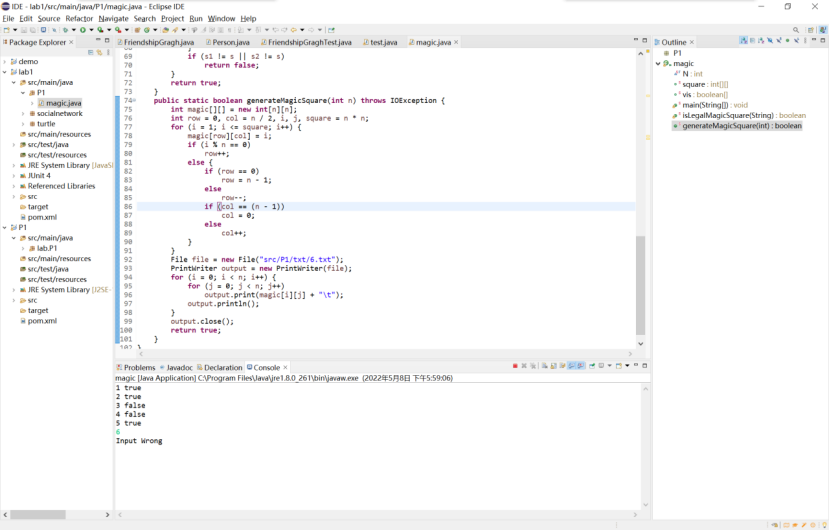This screenshot has height=530, width=830.
Task: Open the Navigate menu
Action: click(113, 19)
